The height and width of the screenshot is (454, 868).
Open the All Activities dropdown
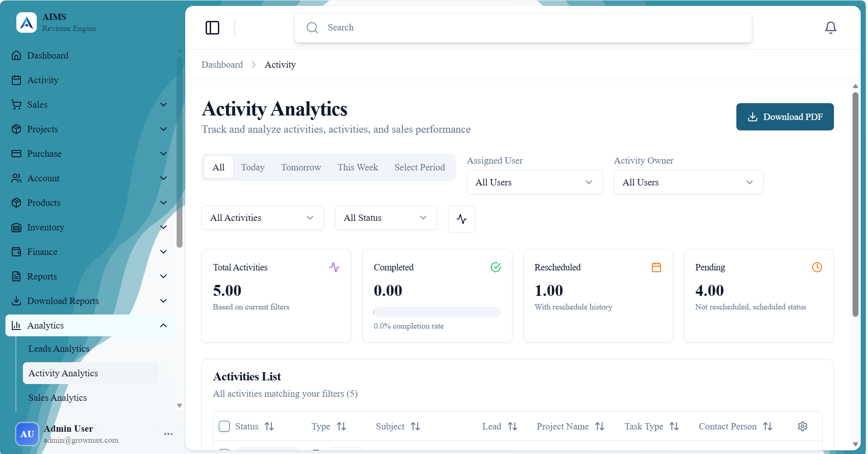point(262,218)
